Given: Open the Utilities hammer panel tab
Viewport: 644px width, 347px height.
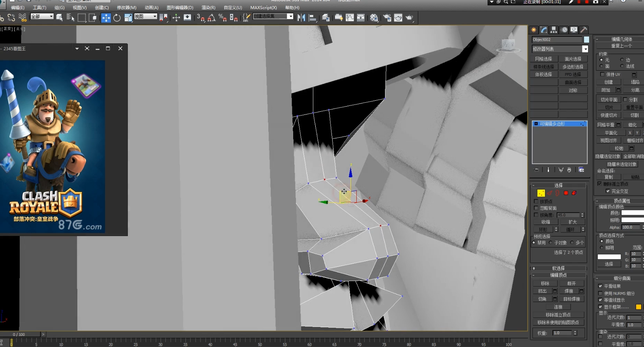Looking at the screenshot, I should [584, 30].
